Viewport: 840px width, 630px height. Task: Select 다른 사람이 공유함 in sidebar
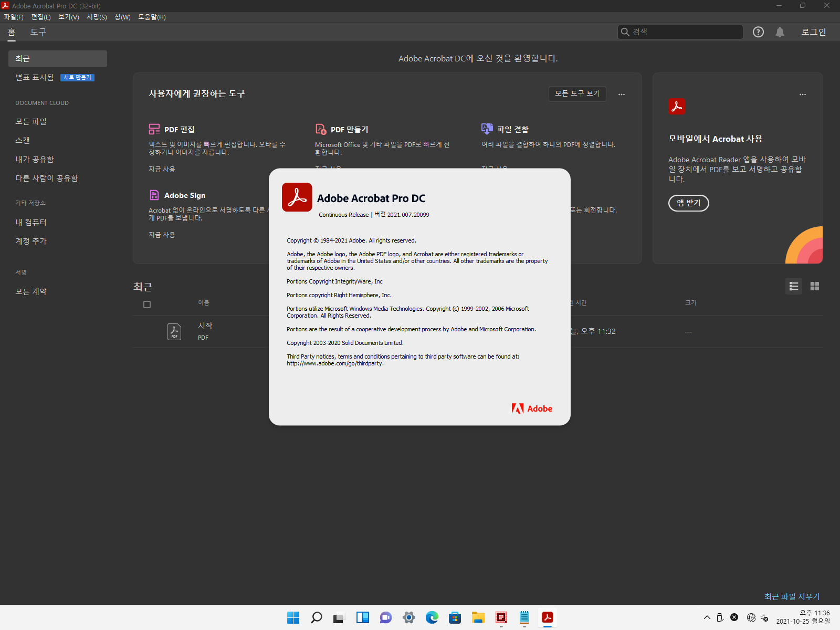[x=47, y=178]
